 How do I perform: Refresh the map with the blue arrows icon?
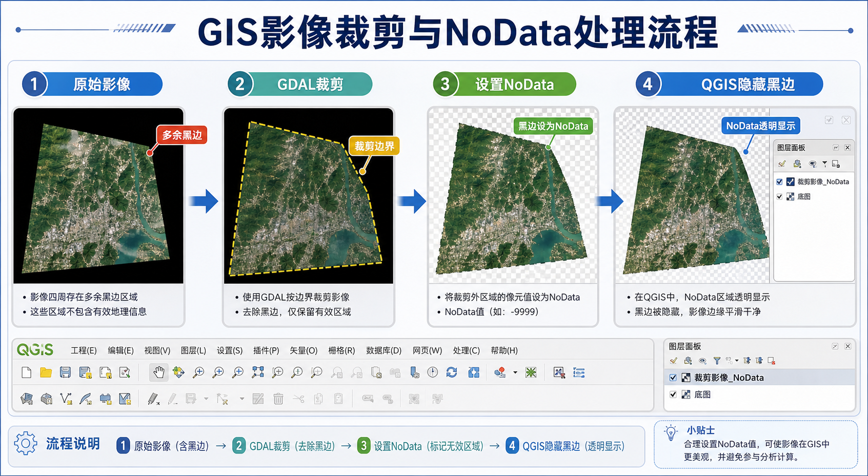452,372
